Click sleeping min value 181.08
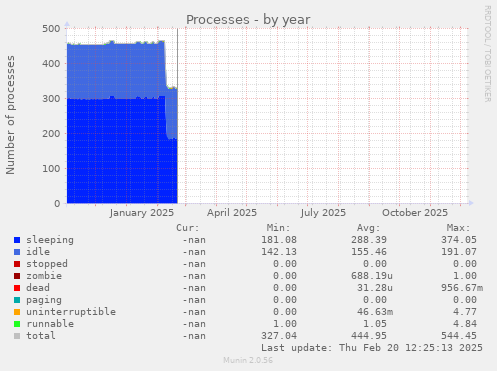497x371 pixels. pos(279,240)
